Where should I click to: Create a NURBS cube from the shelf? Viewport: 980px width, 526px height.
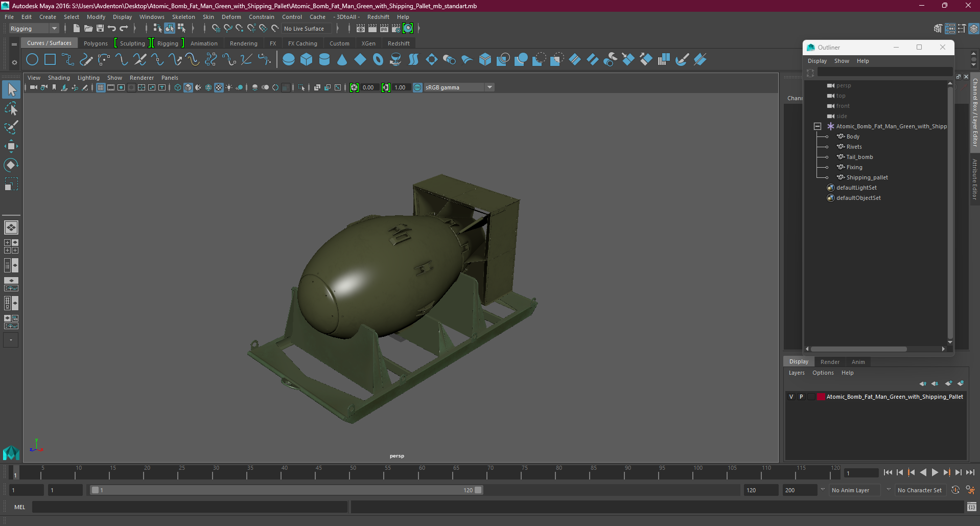[307, 60]
